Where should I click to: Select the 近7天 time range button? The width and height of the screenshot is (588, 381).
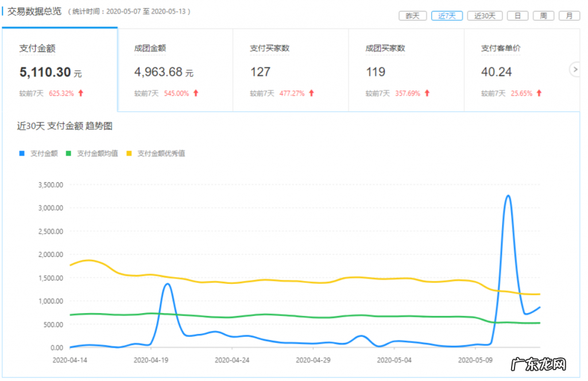click(x=446, y=16)
